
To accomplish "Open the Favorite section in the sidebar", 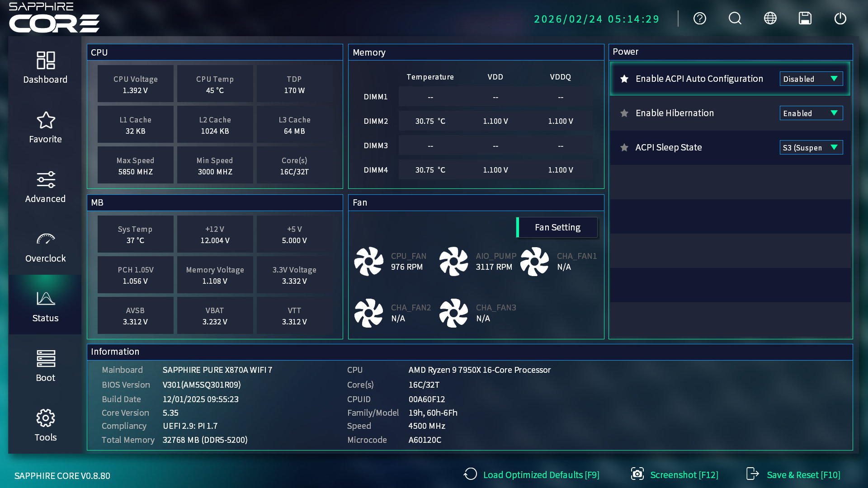I will (x=45, y=127).
